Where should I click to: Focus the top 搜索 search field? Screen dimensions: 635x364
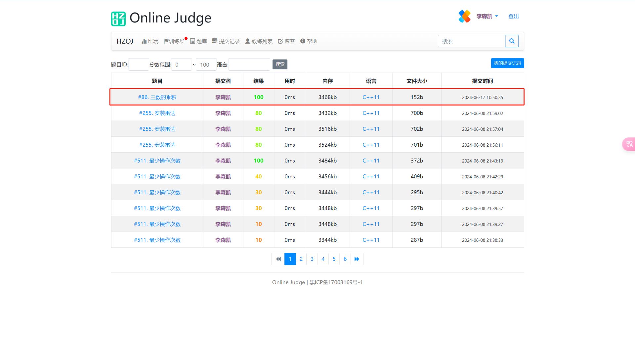click(x=472, y=41)
